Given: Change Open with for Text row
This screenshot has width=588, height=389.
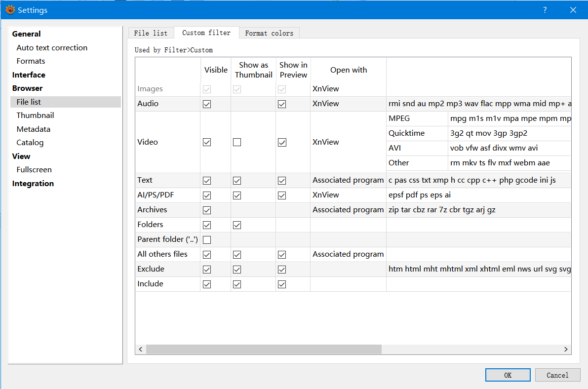Looking at the screenshot, I should click(348, 180).
